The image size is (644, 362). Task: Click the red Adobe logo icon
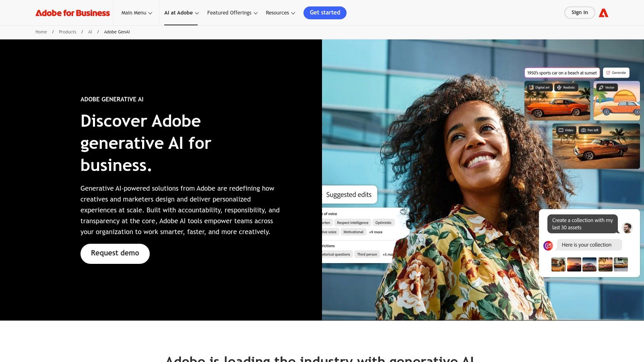[x=603, y=13]
